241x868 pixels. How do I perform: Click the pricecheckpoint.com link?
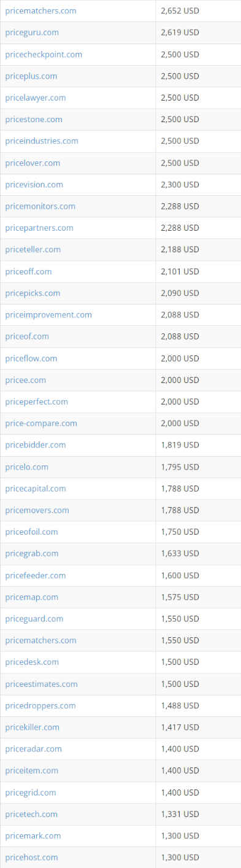(x=44, y=54)
